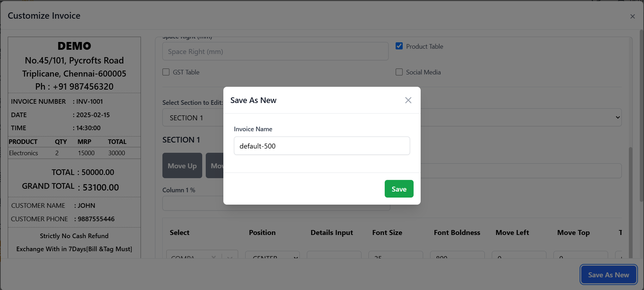Screen dimensions: 644x290
Task: Click the Font Size value field
Action: pyautogui.click(x=396, y=255)
